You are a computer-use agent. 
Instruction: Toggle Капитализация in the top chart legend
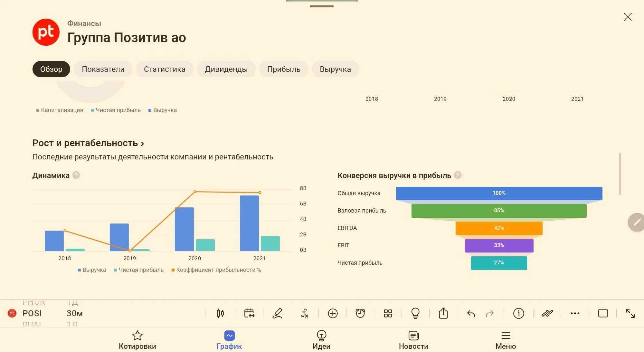(x=60, y=110)
